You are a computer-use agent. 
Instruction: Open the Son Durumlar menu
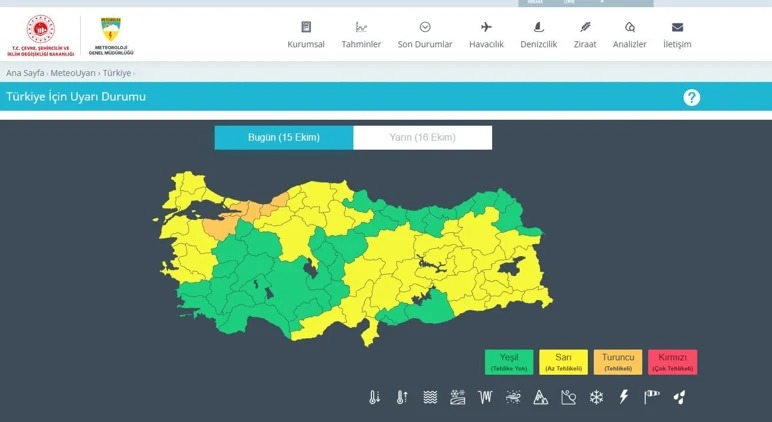click(425, 35)
